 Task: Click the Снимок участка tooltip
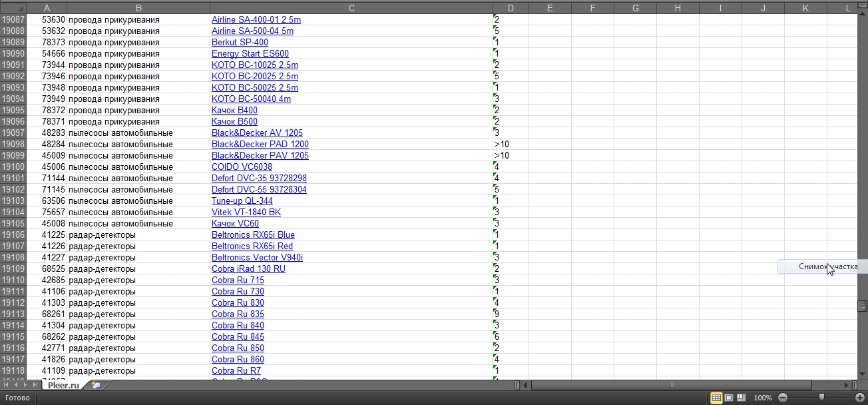click(822, 266)
